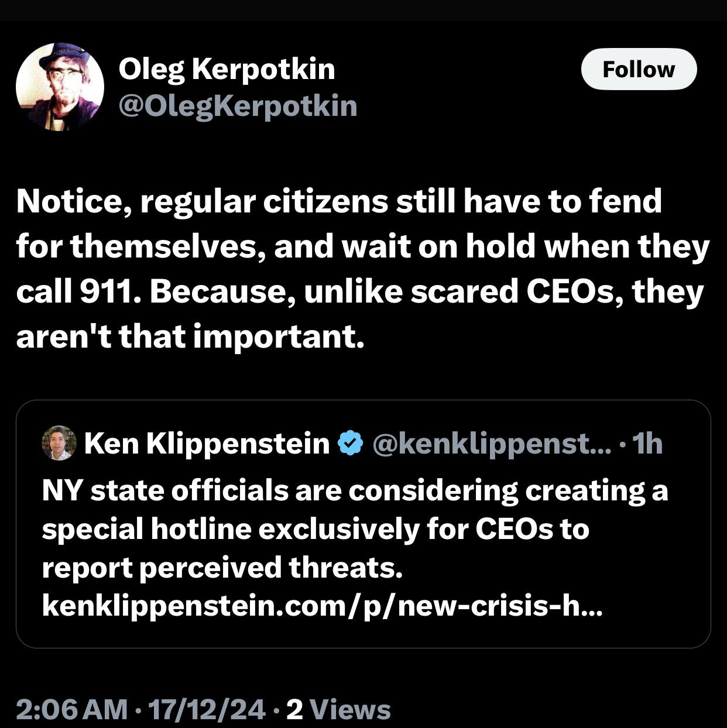727x728 pixels.
Task: View the 2 Views count
Action: 339,709
